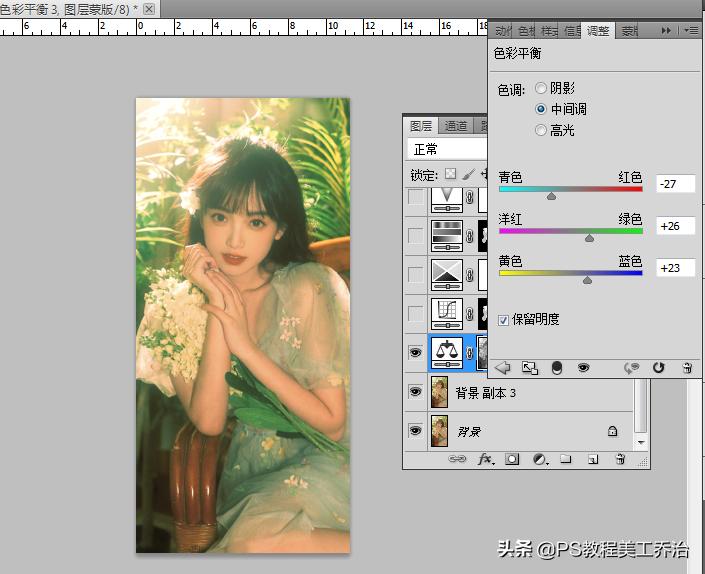705x574 pixels.
Task: Close the document tab
Action: (x=150, y=9)
